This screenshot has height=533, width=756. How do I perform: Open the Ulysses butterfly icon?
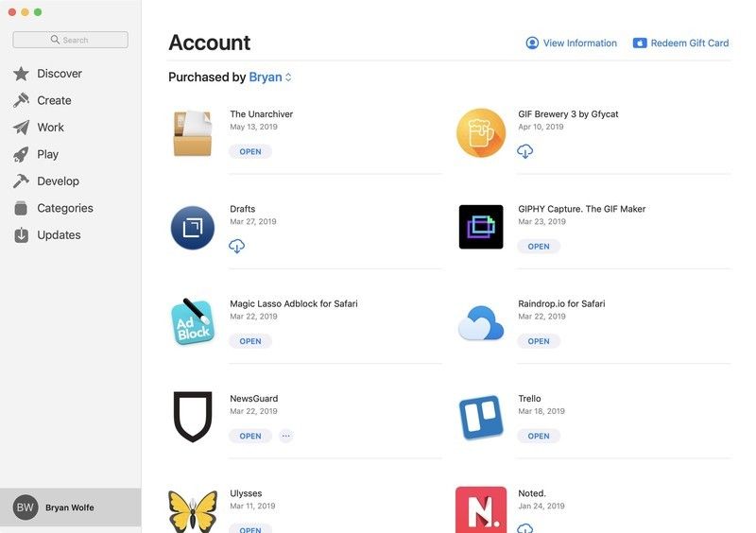pos(193,510)
